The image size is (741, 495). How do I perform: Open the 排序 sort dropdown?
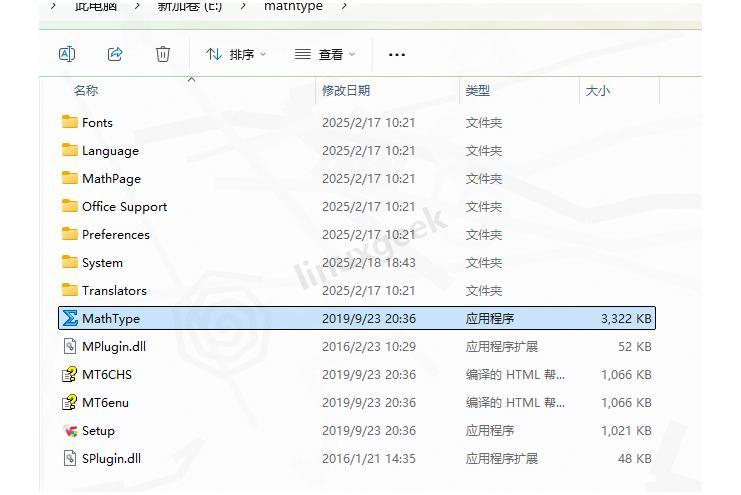click(236, 55)
